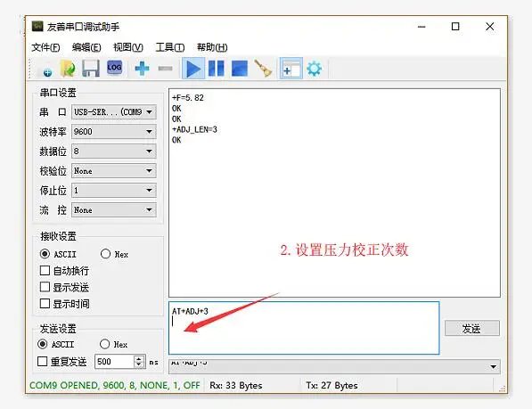Expand the 串口 port dropdown showing COM9

click(x=114, y=112)
